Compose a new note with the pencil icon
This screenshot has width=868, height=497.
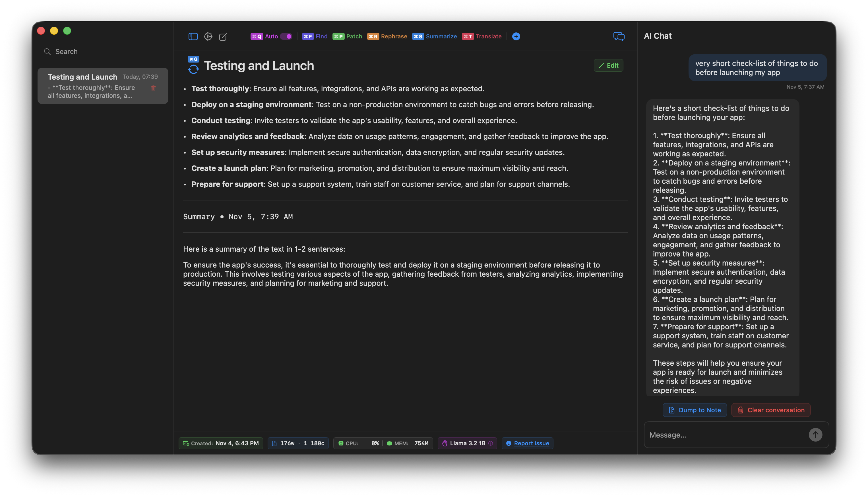(x=223, y=36)
